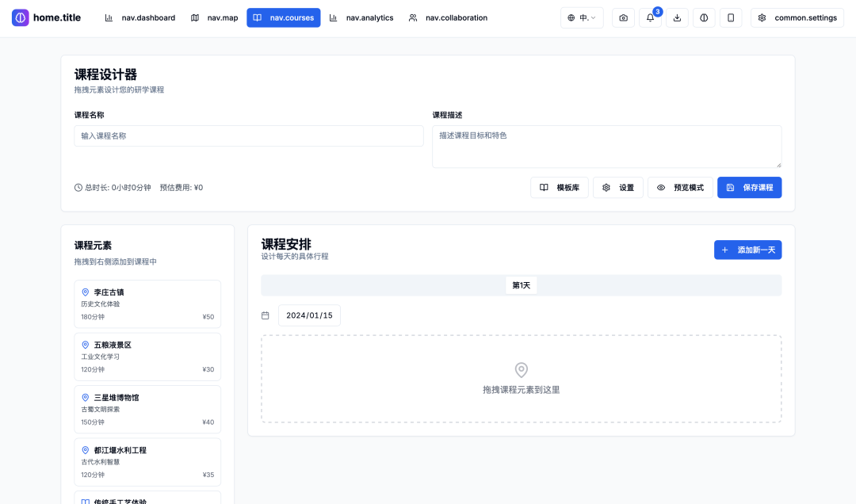
Task: Open notifications bell with badge 3
Action: 650,17
